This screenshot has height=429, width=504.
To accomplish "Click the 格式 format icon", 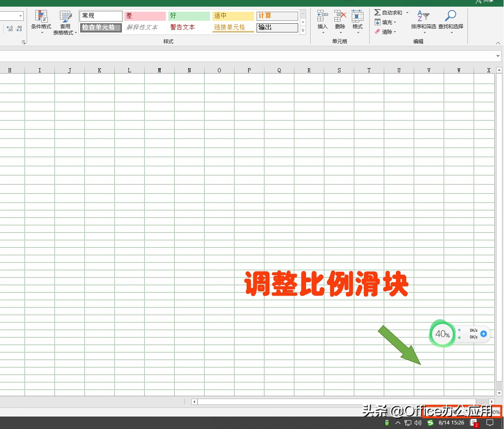I will point(358,17).
